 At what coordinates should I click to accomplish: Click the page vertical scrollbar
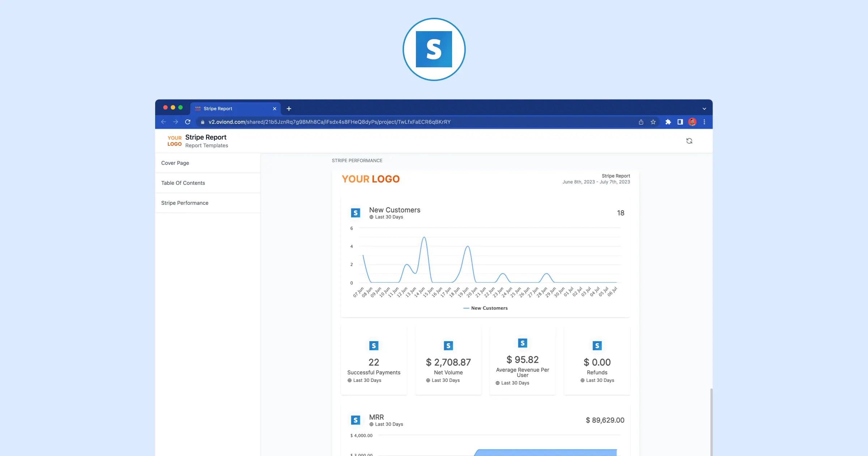[711, 422]
